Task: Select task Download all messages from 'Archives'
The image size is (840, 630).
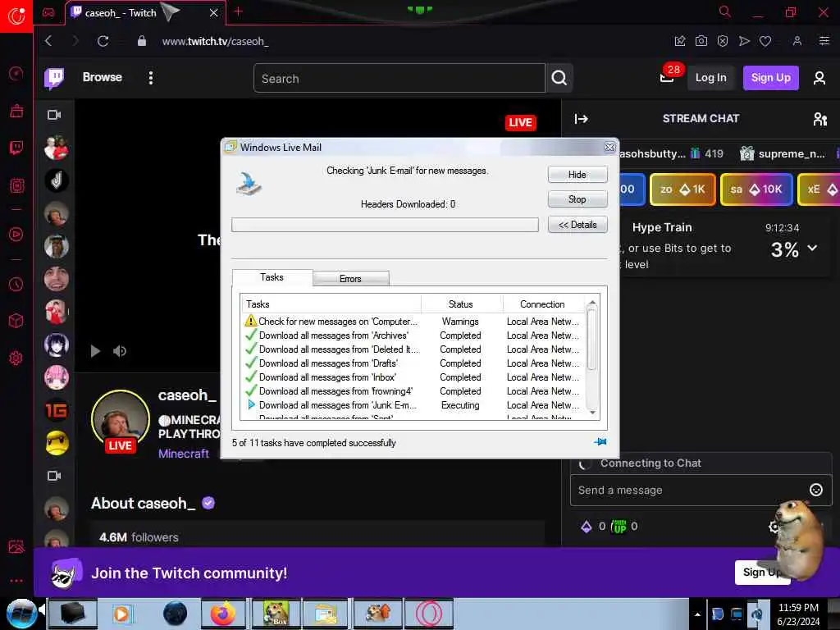Action: [x=413, y=336]
